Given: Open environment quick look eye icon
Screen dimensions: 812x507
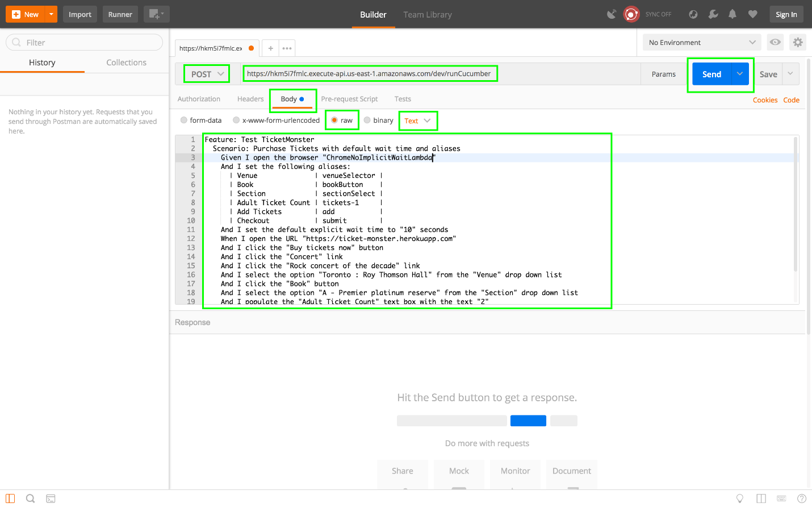Looking at the screenshot, I should (x=775, y=42).
